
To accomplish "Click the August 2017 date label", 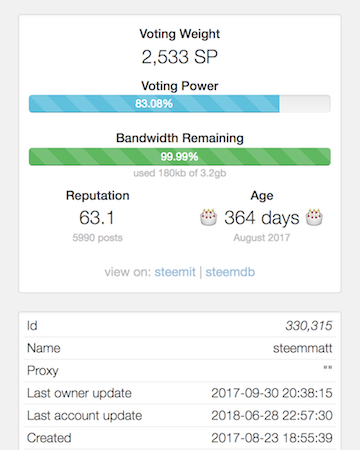I will 262,238.
